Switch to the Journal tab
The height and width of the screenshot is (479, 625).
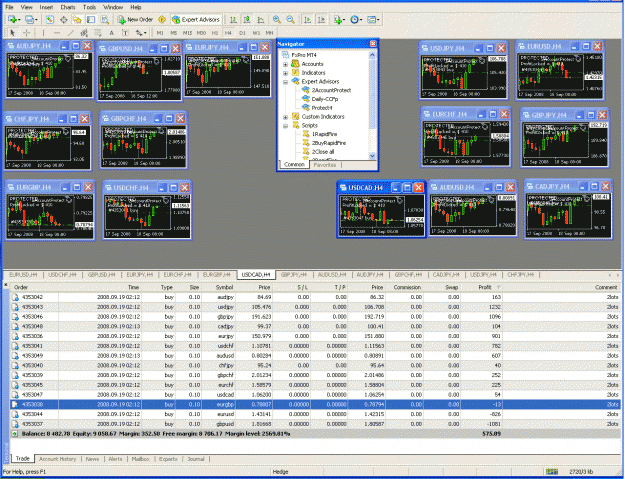coord(196,459)
